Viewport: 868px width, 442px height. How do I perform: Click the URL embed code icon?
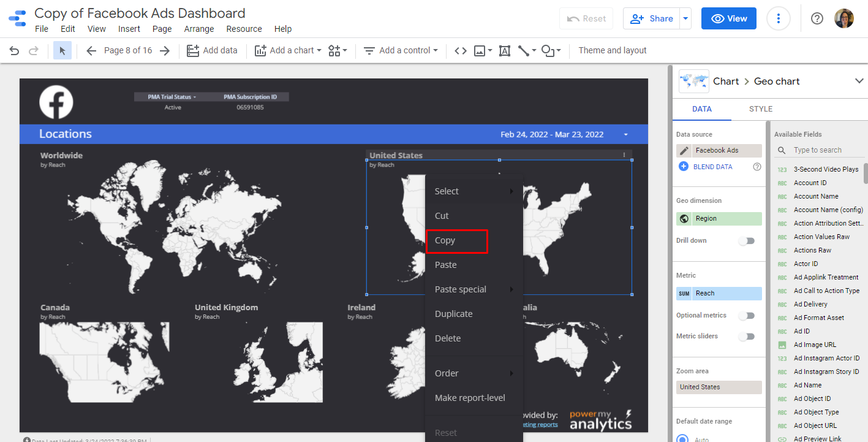click(460, 51)
